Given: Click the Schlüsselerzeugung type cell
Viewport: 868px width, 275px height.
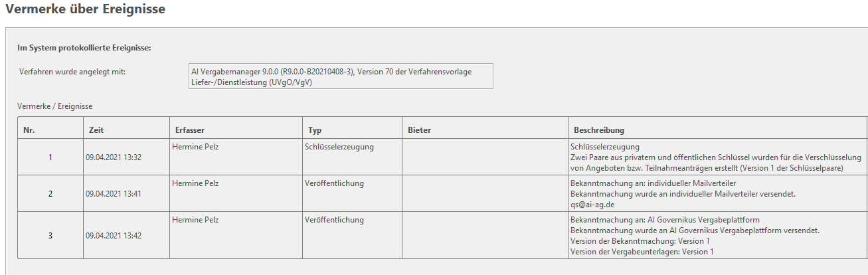Looking at the screenshot, I should tap(352, 157).
